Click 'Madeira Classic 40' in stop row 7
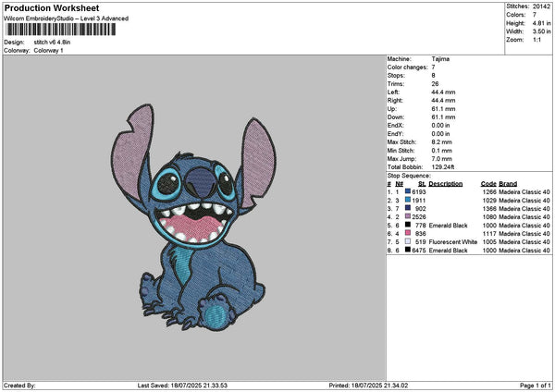This screenshot has width=555, height=392. (x=524, y=242)
